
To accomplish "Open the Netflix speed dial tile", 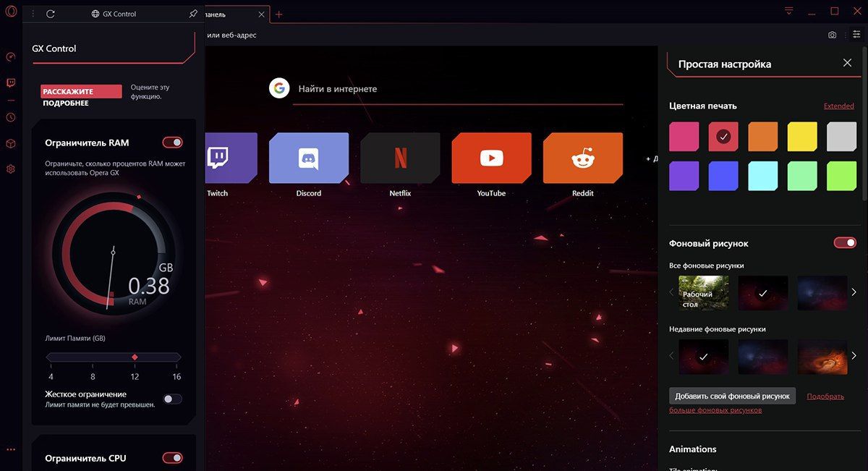I will [400, 158].
